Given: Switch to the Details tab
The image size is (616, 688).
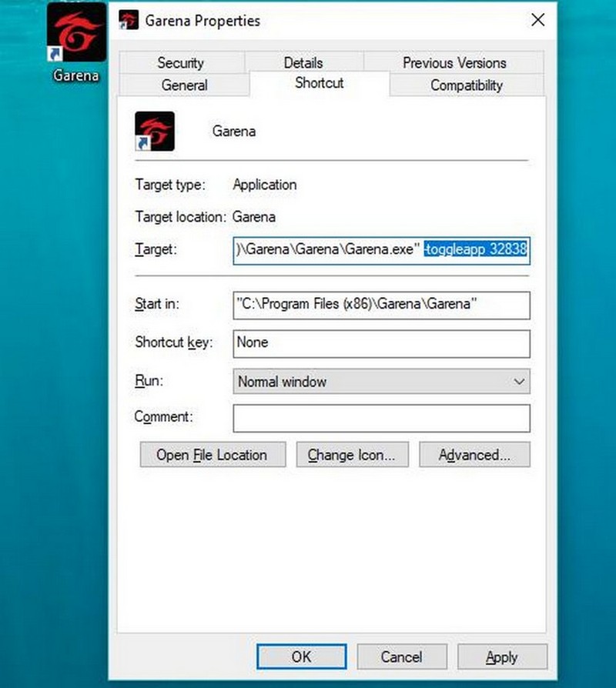Looking at the screenshot, I should coord(303,62).
